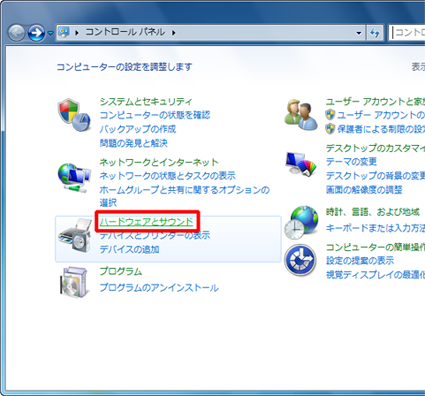The image size is (425, 396).
Task: Open the globe and clock icon
Action: point(301,222)
